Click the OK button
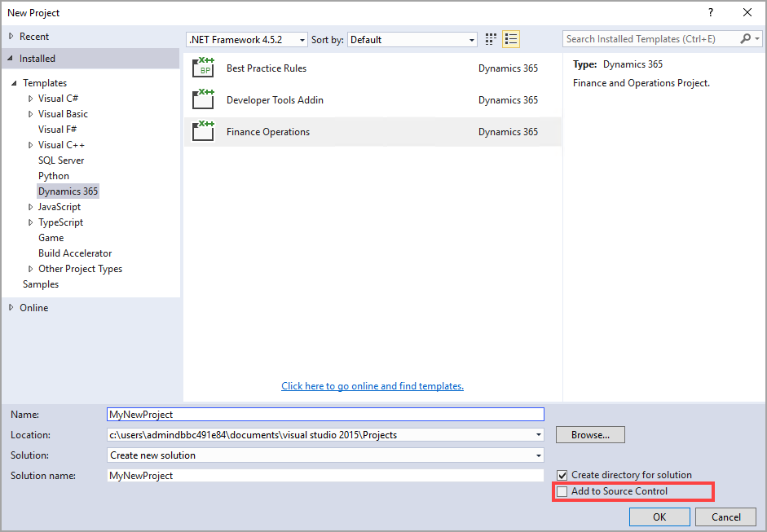The width and height of the screenshot is (767, 532). (x=659, y=517)
